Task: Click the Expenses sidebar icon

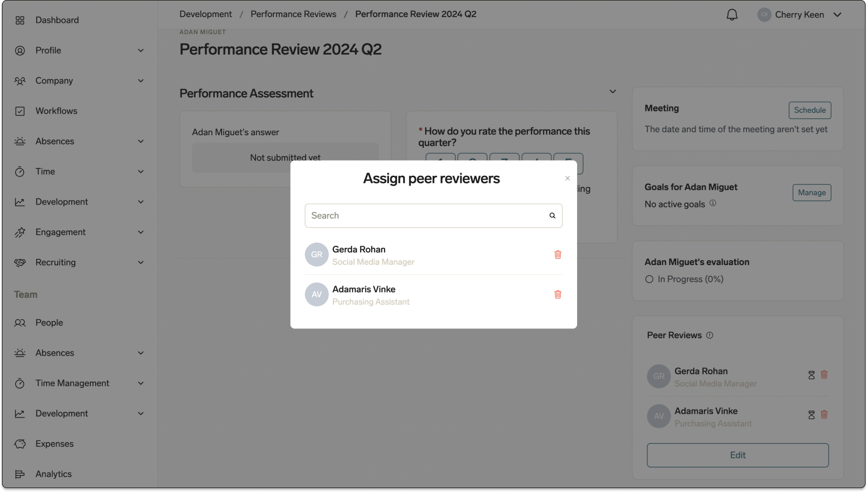Action: point(20,444)
